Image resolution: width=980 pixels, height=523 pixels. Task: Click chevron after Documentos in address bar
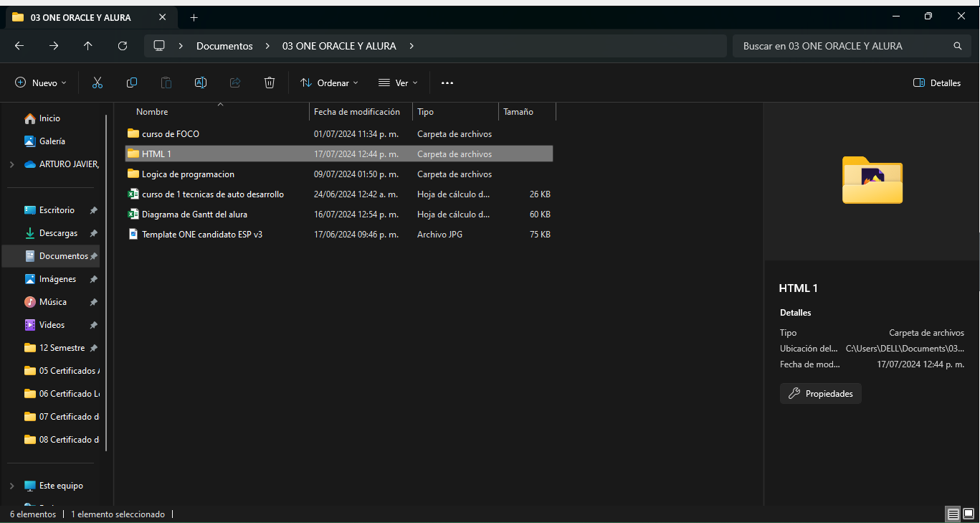pos(267,46)
